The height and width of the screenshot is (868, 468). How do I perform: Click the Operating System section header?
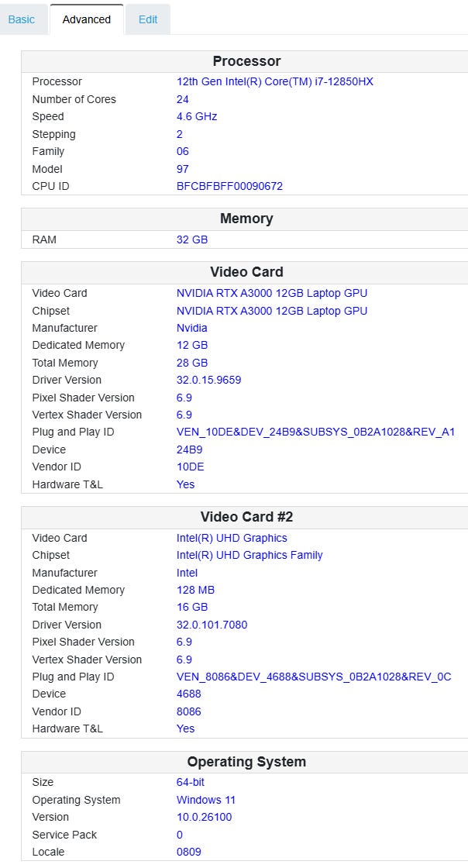click(x=246, y=762)
